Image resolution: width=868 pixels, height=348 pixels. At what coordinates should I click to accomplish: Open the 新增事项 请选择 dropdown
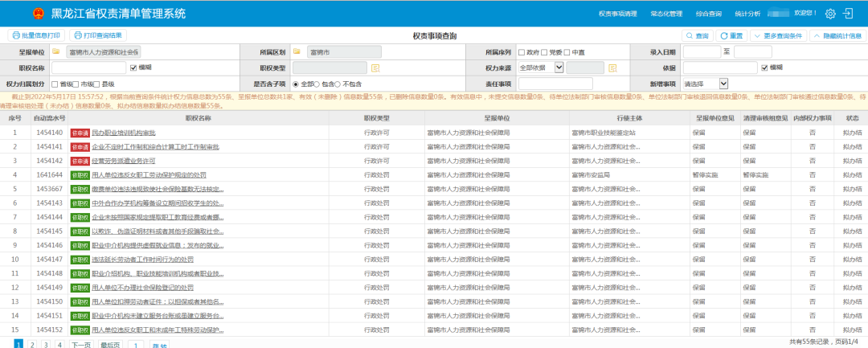[x=706, y=84]
